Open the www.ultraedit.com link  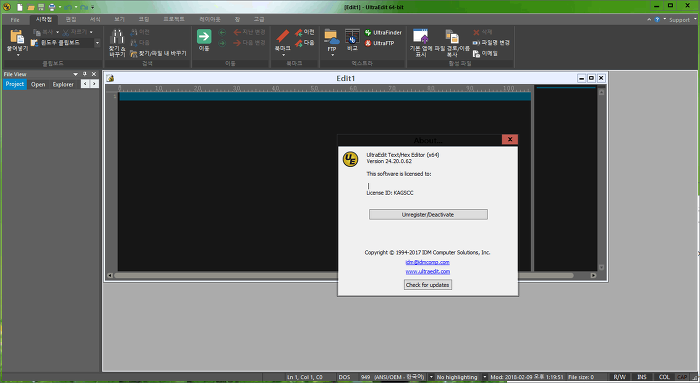[x=428, y=271]
